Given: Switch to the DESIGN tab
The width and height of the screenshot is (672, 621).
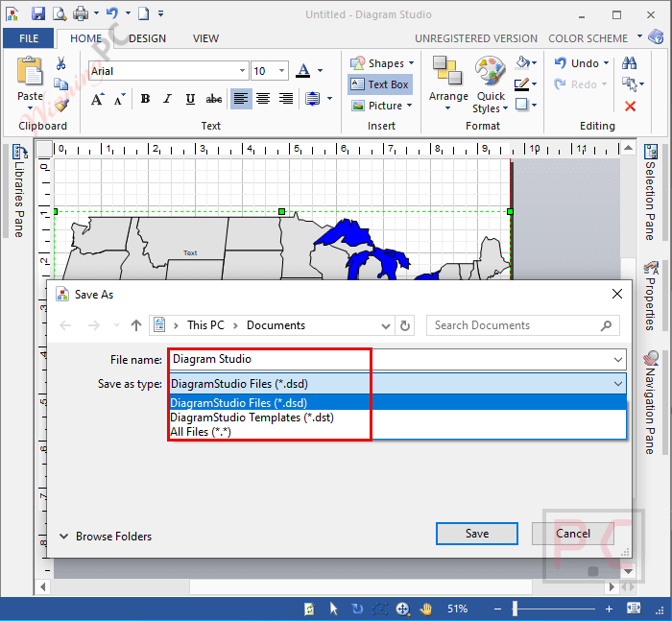Looking at the screenshot, I should [147, 38].
